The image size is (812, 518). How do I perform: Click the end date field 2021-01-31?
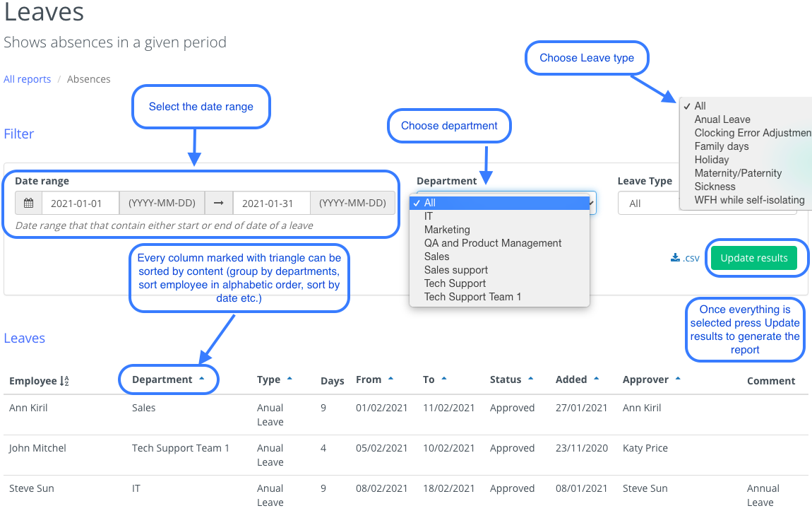pos(271,204)
